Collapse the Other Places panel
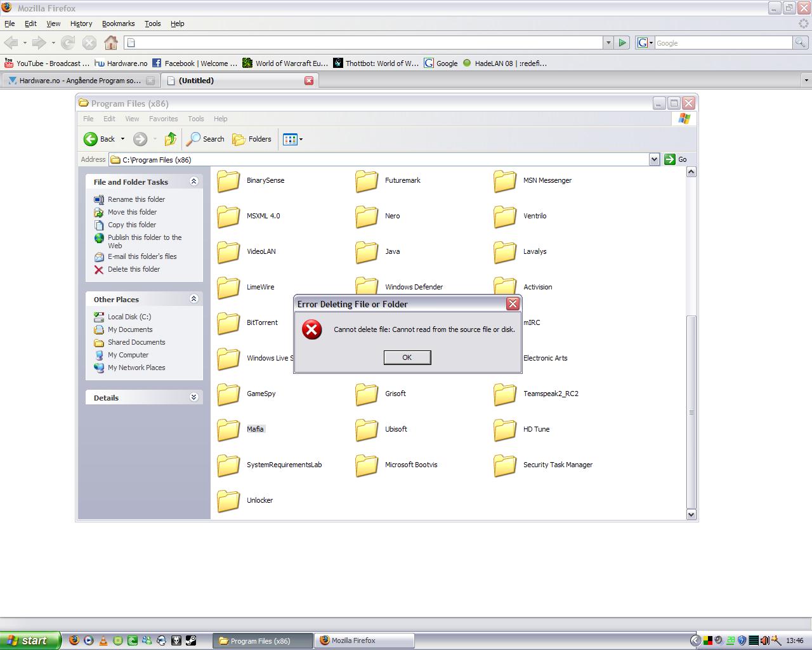 coord(194,299)
